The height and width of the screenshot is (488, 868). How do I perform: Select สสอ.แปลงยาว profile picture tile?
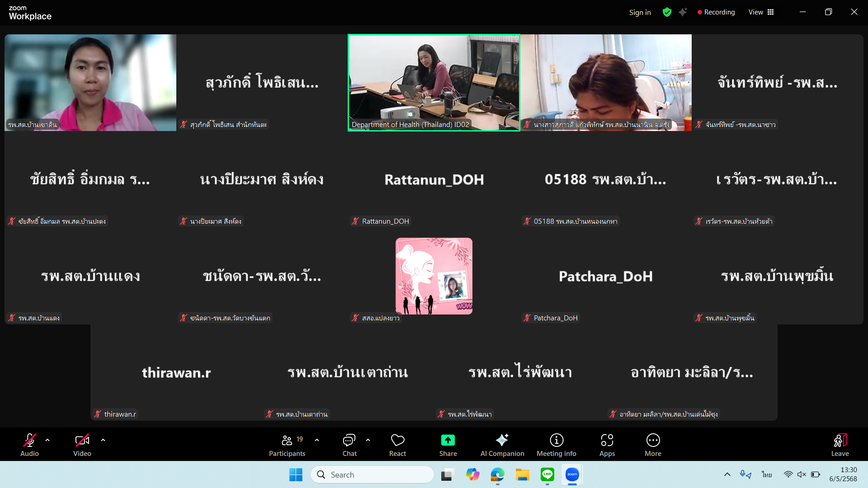pos(434,276)
